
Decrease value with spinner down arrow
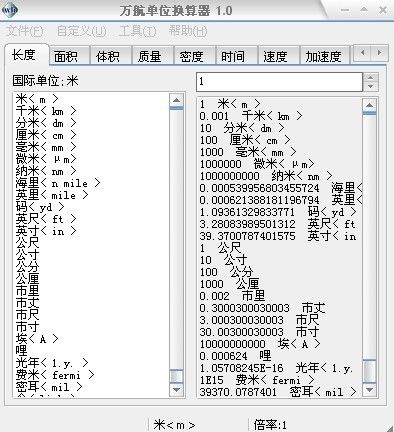[x=370, y=87]
